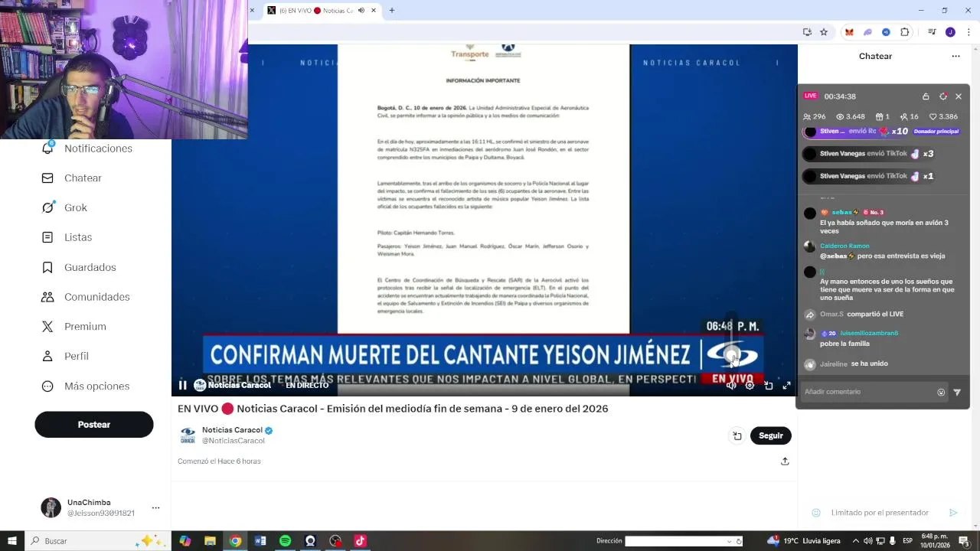Click Noticias Caracol avatar below video
Screen dimensions: 980x551
(x=188, y=435)
